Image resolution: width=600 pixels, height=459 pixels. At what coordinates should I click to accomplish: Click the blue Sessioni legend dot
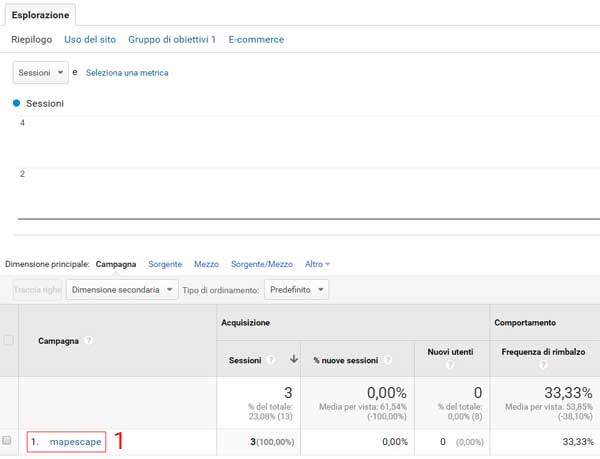pyautogui.click(x=17, y=103)
